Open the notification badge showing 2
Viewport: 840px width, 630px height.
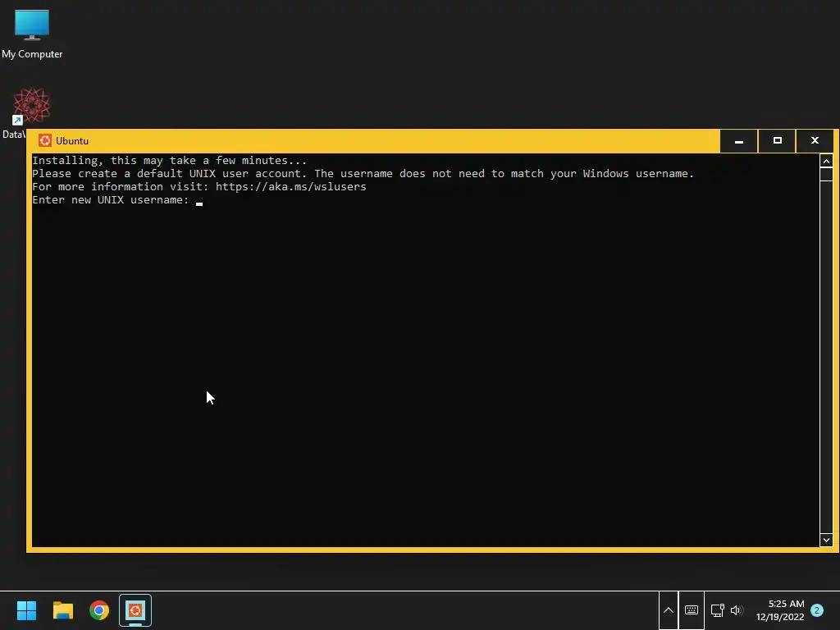(817, 610)
